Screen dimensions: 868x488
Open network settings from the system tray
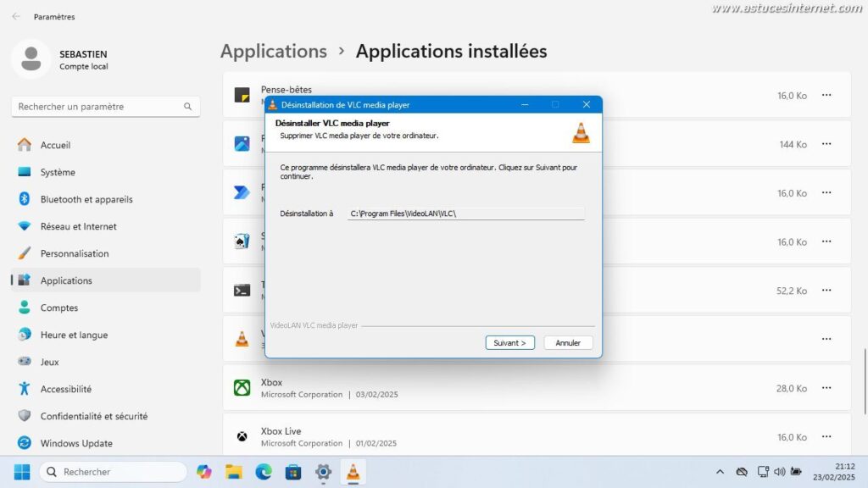[762, 472]
